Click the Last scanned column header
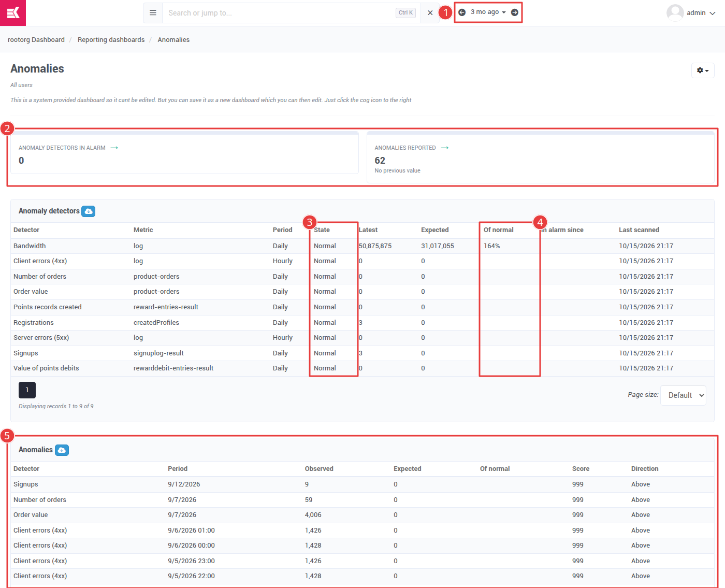 click(639, 230)
